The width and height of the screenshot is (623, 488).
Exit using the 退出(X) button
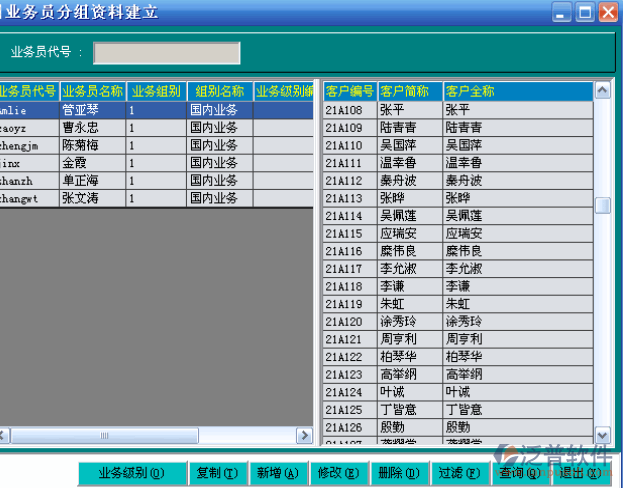580,473
